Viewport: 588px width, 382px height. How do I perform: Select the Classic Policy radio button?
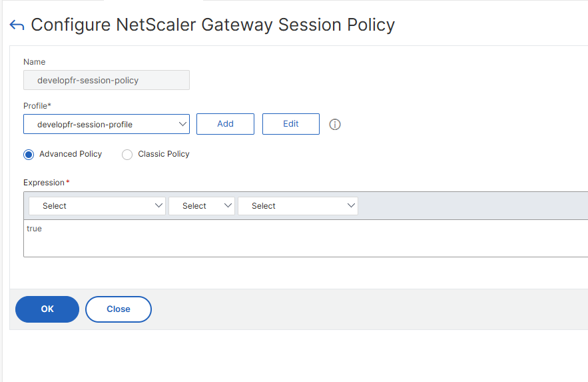tap(127, 155)
